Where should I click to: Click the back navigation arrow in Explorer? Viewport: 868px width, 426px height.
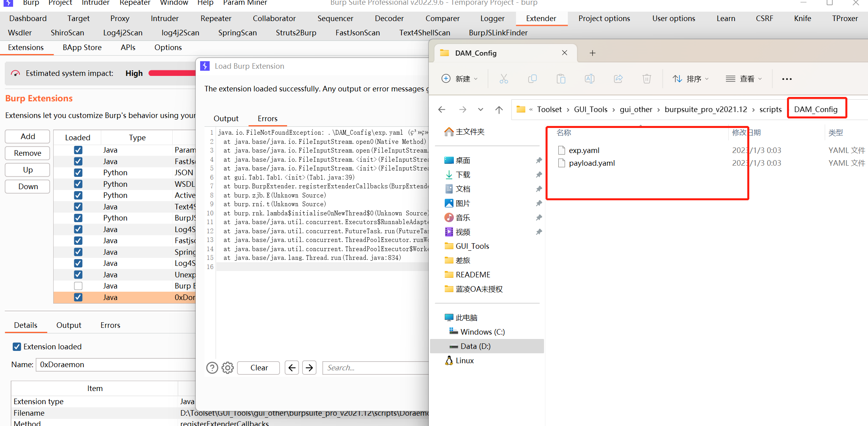[442, 109]
